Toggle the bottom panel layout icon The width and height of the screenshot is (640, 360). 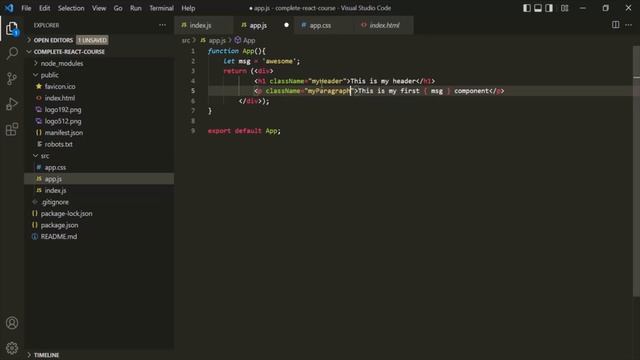[538, 8]
